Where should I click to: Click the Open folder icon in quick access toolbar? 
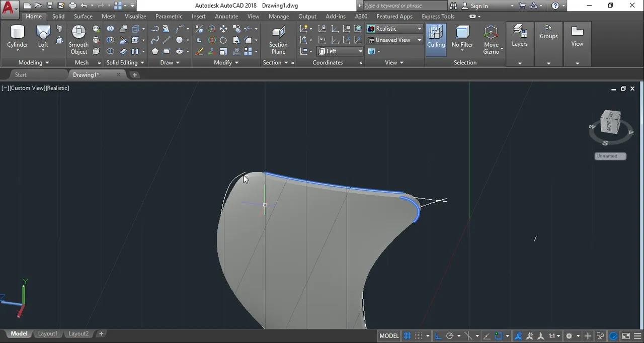[x=38, y=6]
